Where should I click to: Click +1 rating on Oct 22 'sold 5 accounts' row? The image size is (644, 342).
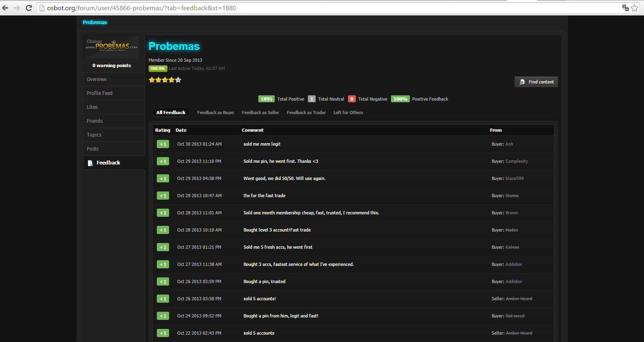(x=163, y=333)
